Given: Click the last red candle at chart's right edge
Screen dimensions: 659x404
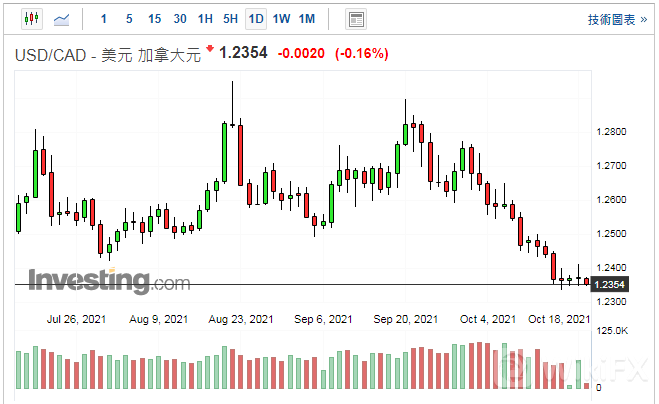Looking at the screenshot, I should click(x=587, y=282).
